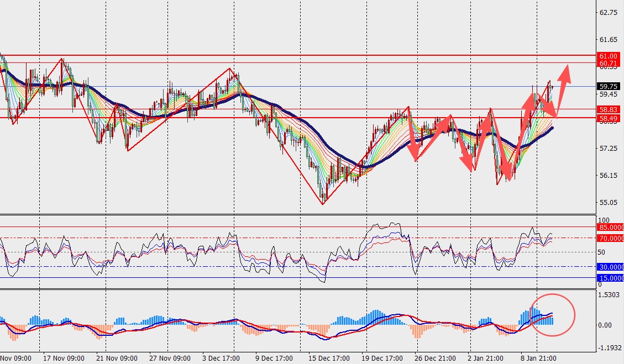Select the 60.71 resistance price label
Viewport: 624px width, 364px height.
608,64
